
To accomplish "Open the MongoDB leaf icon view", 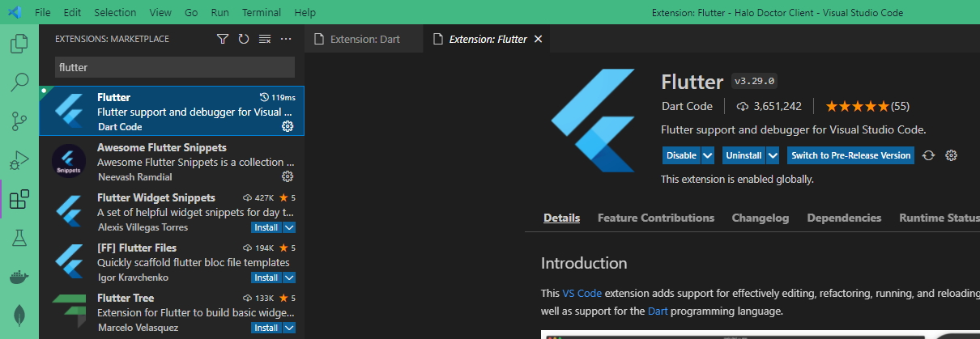I will pyautogui.click(x=19, y=315).
